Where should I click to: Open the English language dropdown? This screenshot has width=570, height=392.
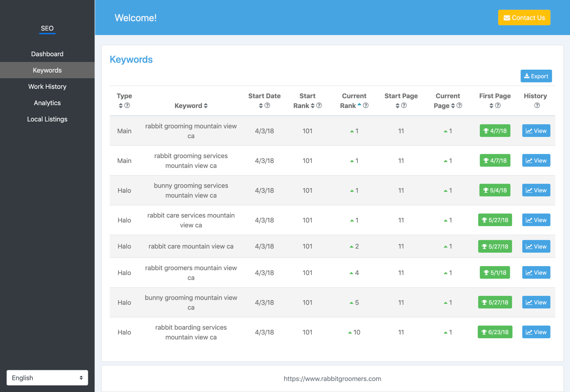coord(47,377)
